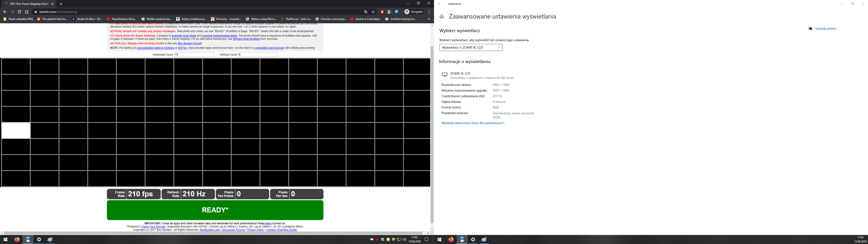Open 'Refresh Rate Multitool' link
This screenshot has height=244, width=868.
[x=246, y=39]
